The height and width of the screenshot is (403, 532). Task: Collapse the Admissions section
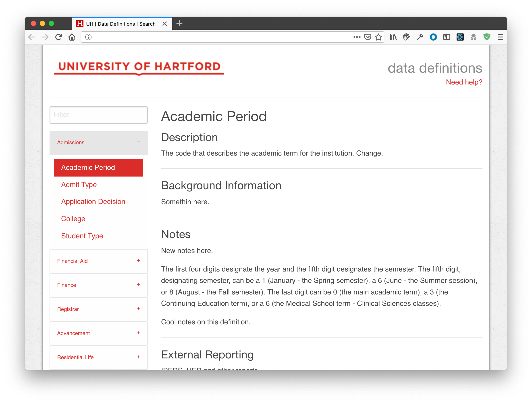(x=99, y=143)
